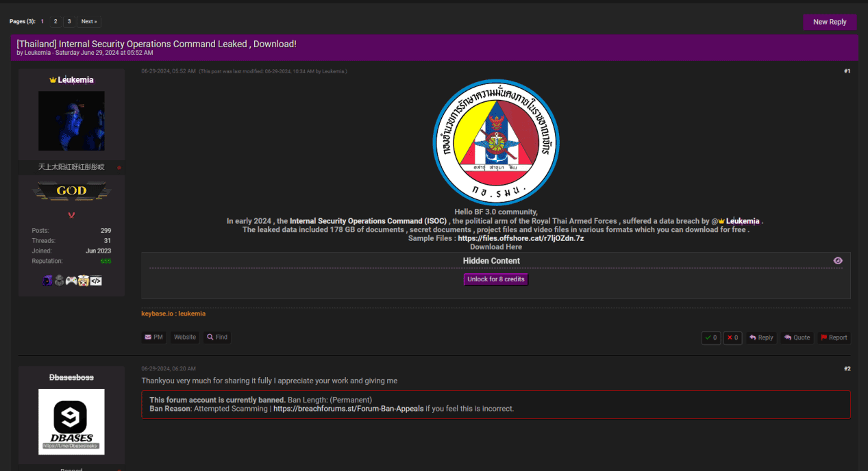Click 'Ban Reason' label in ban notice
The width and height of the screenshot is (868, 471).
point(169,409)
